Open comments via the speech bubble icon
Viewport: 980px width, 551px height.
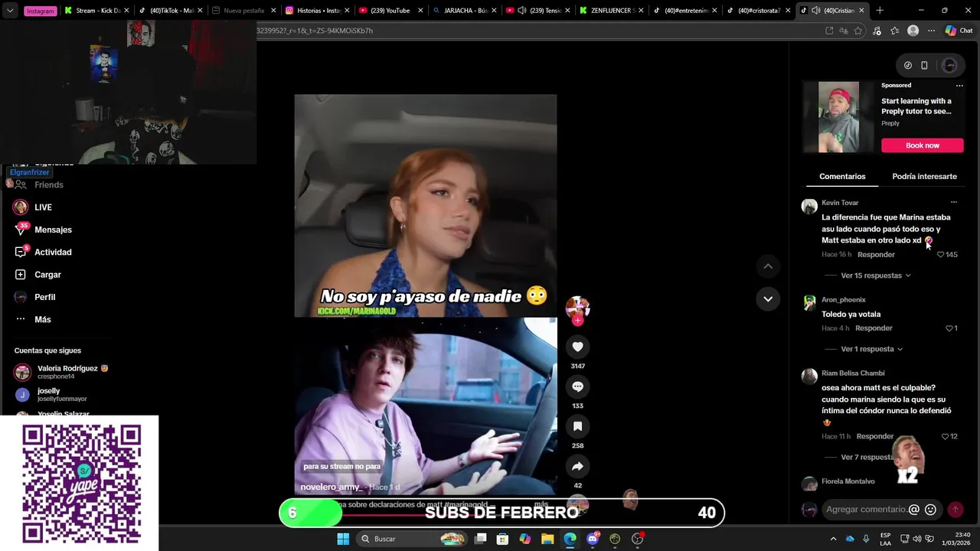[x=577, y=386]
